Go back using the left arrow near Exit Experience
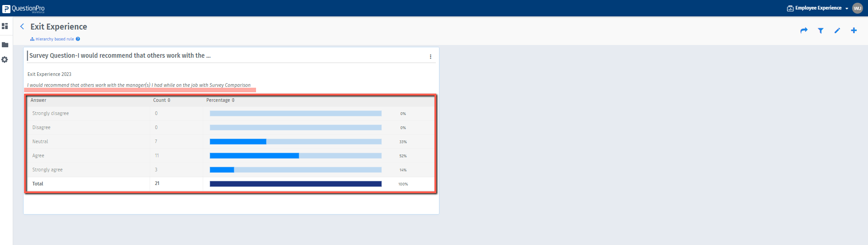Screen dimensions: 868x245 coord(22,26)
